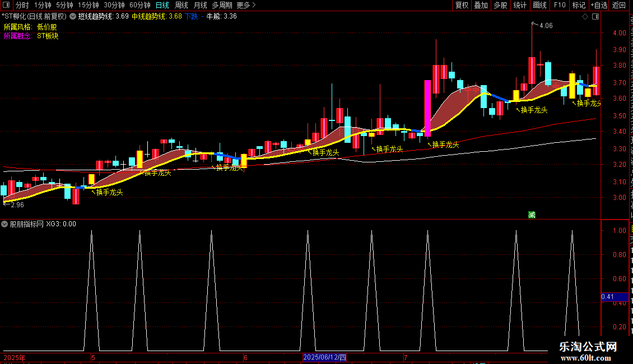
Task: Open F10 company information
Action: pyautogui.click(x=560, y=5)
